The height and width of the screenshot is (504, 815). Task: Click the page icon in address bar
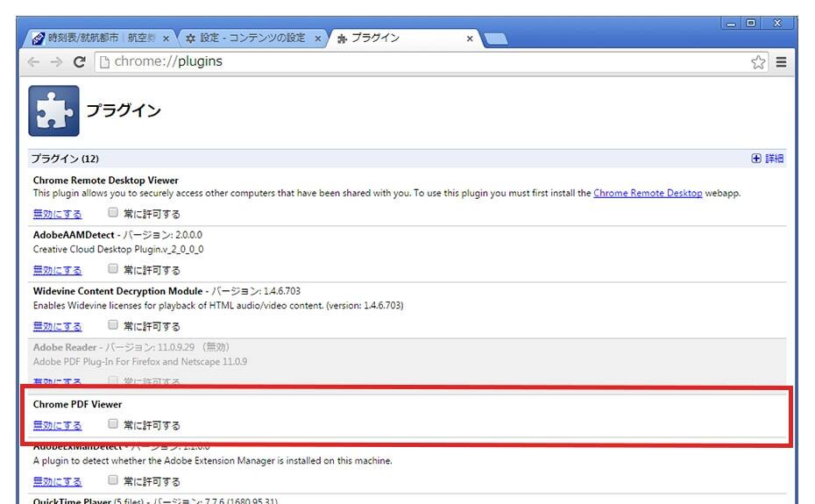point(104,62)
